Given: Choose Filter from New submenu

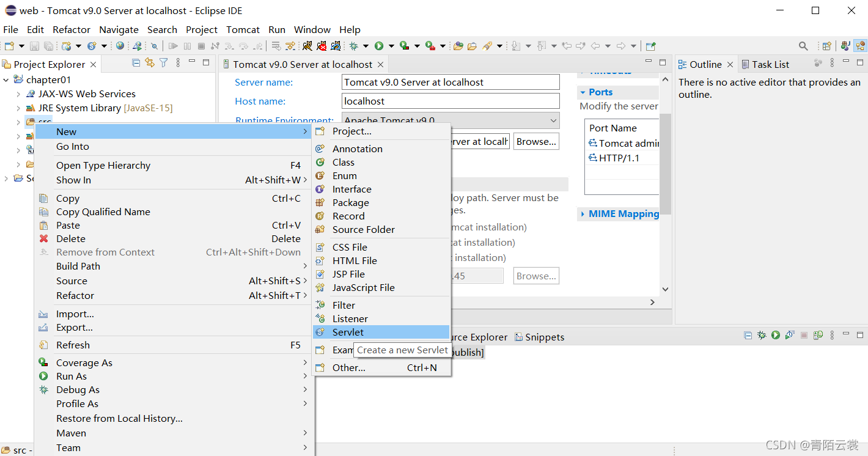Looking at the screenshot, I should click(x=381, y=305).
